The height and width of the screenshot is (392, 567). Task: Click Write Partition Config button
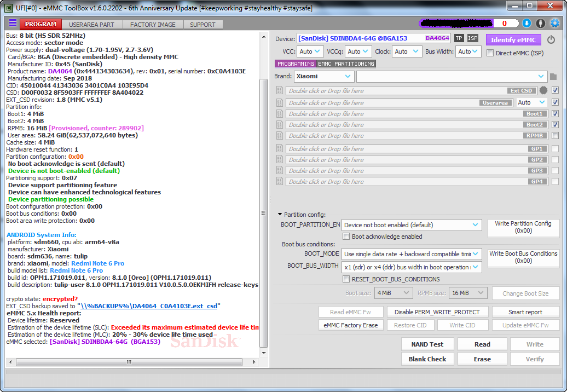[x=523, y=227]
